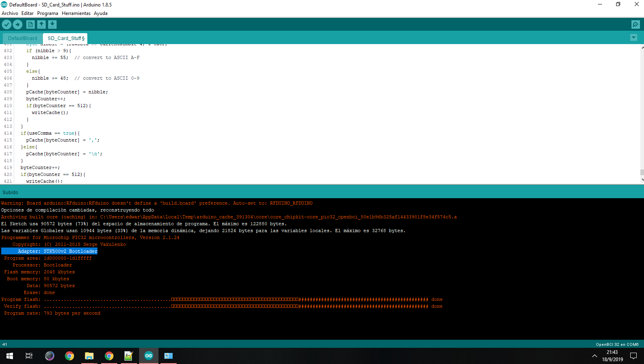Click console line 'Flash memory: 2048 kbytes'
The height and width of the screenshot is (364, 644).
pos(40,272)
